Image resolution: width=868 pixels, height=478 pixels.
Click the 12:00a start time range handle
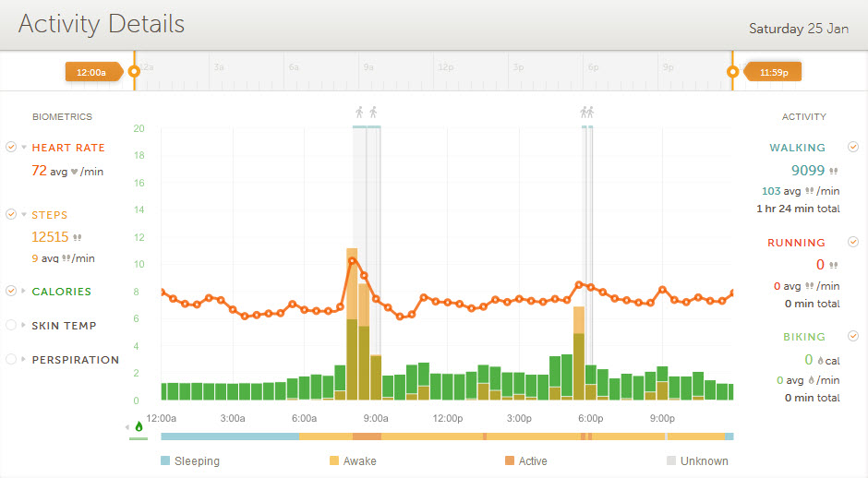pyautogui.click(x=92, y=71)
